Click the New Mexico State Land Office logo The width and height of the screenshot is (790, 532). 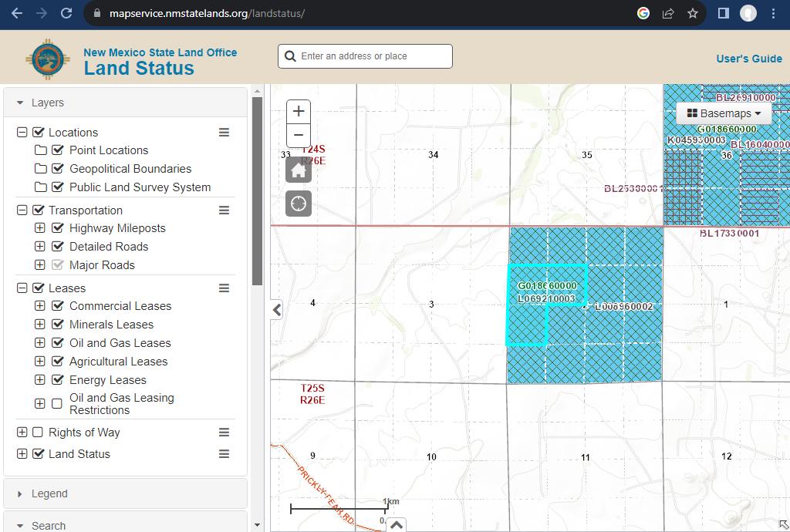click(x=48, y=59)
